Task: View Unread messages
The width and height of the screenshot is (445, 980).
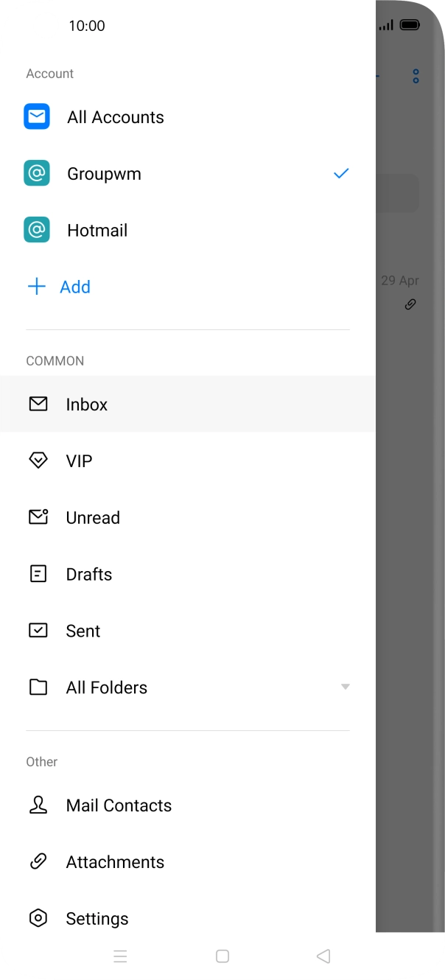Action: [93, 517]
